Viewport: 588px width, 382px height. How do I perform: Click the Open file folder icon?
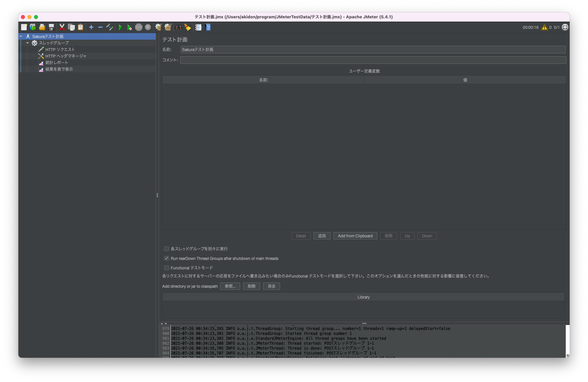click(x=42, y=27)
